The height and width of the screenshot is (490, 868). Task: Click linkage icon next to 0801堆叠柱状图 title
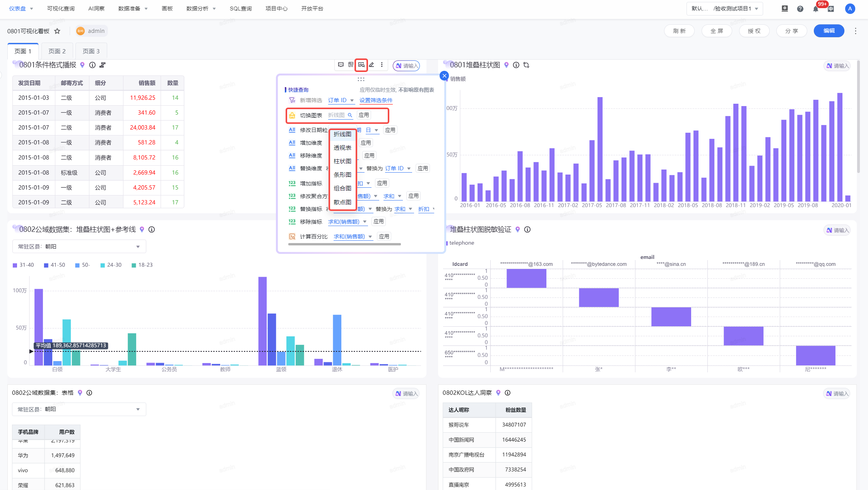(x=526, y=65)
